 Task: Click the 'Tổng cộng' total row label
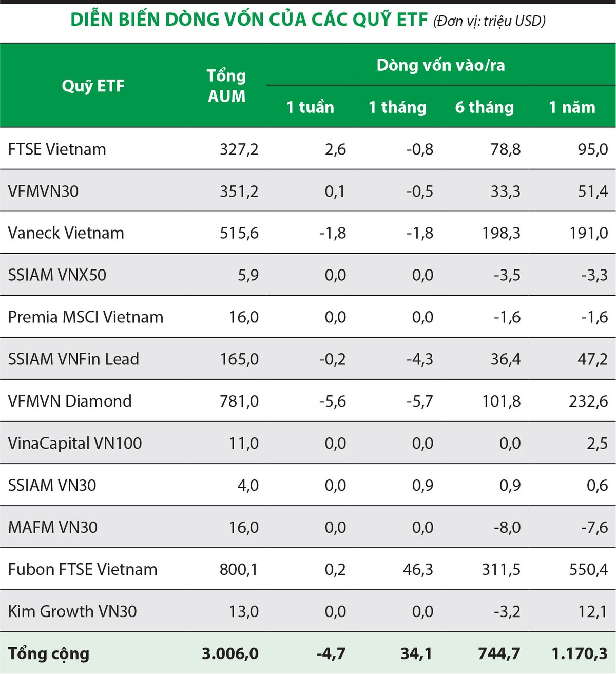[x=49, y=653]
